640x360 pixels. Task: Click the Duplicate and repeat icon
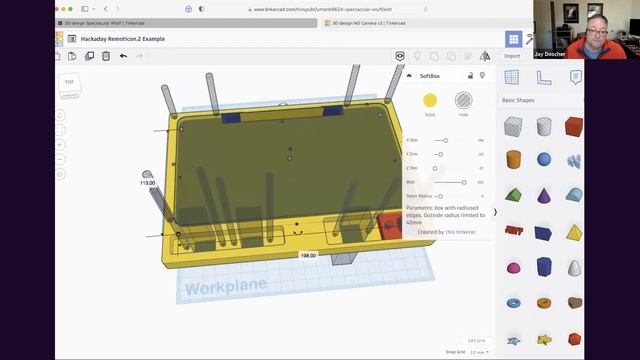89,56
